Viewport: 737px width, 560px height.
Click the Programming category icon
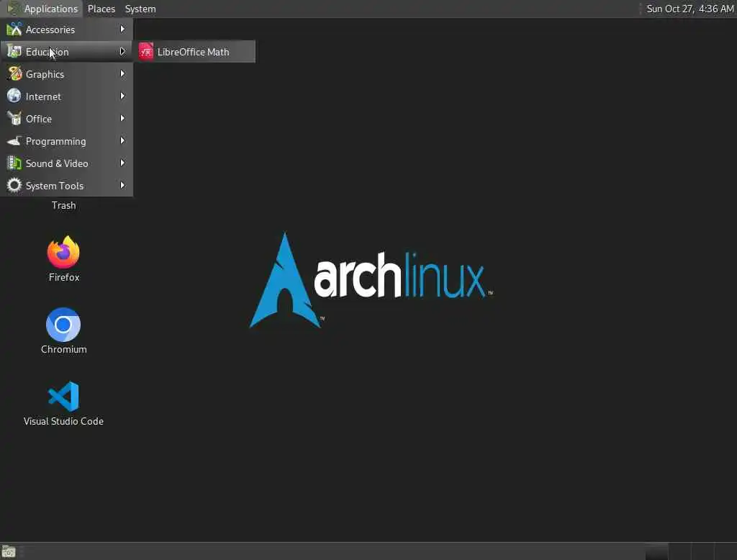click(14, 140)
